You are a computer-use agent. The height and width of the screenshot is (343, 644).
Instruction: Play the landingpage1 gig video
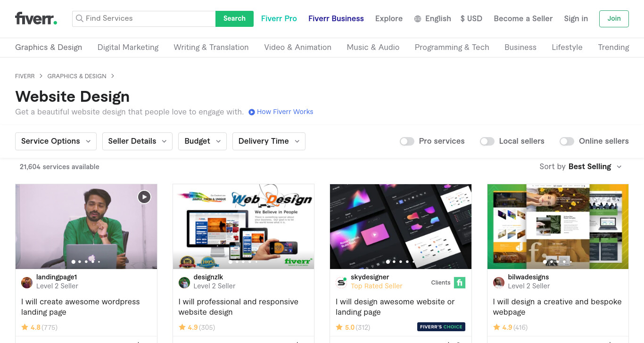(x=144, y=197)
